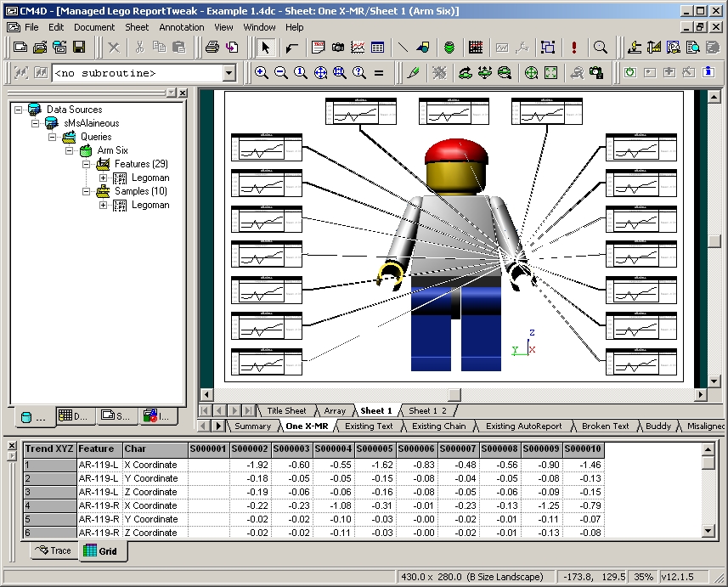Click the red exclamation mark icon
Image resolution: width=728 pixels, height=587 pixels.
[x=574, y=48]
